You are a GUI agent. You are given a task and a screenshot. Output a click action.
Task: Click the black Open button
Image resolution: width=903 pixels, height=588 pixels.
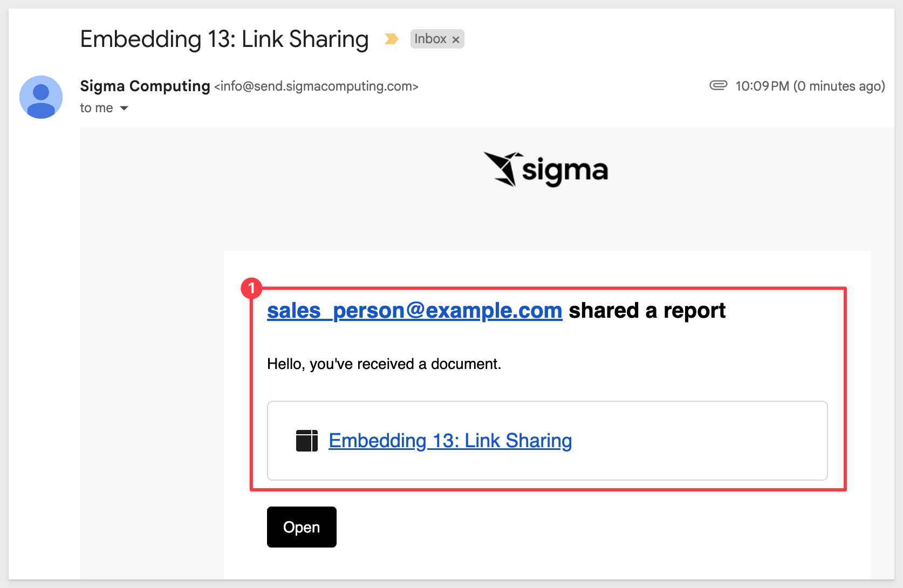302,527
